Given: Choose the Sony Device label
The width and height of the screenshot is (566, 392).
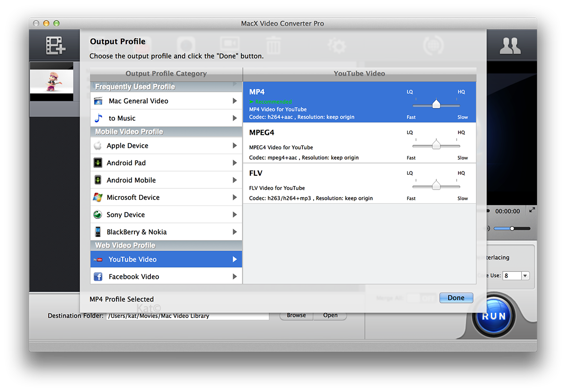Looking at the screenshot, I should (126, 215).
